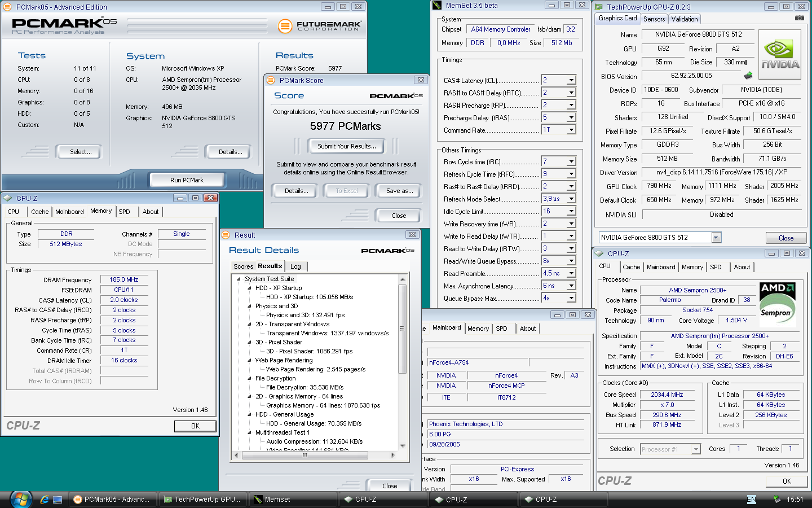The height and width of the screenshot is (508, 812).
Task: Click the Run PCMark button
Action: click(187, 180)
